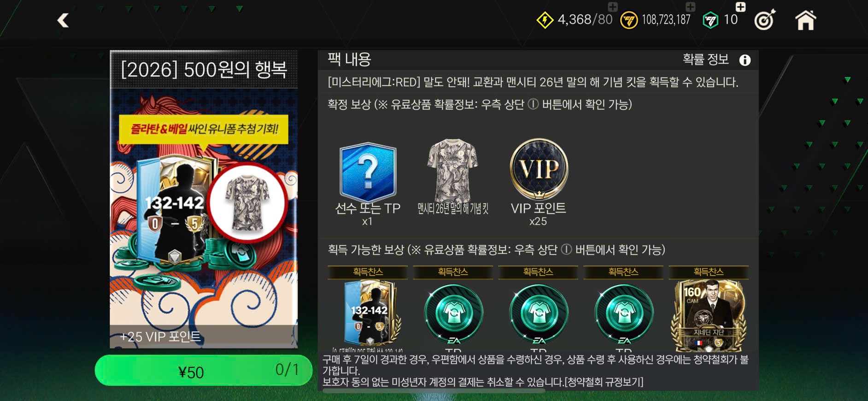Open the target objectives icon
Image resolution: width=868 pixels, height=401 pixels.
tap(765, 20)
